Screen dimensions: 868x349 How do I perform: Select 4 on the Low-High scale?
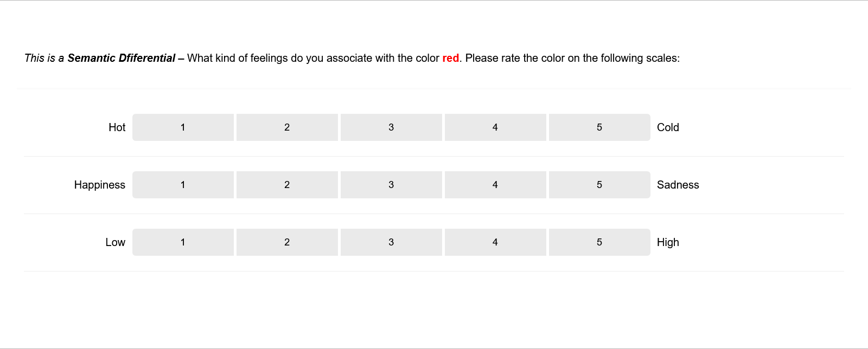pyautogui.click(x=495, y=242)
